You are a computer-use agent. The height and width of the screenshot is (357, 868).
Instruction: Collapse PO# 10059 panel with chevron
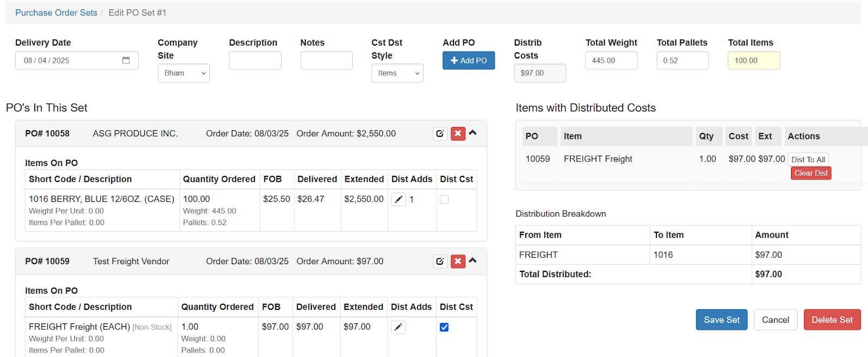tap(473, 260)
